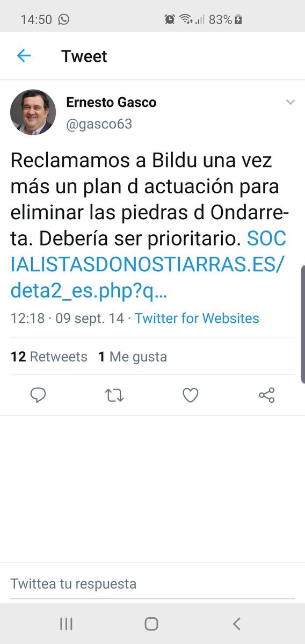Open the SOCIALISTASDONOSTIARRAS.ES link
Image resolution: width=305 pixels, height=644 pixels.
coord(148,265)
